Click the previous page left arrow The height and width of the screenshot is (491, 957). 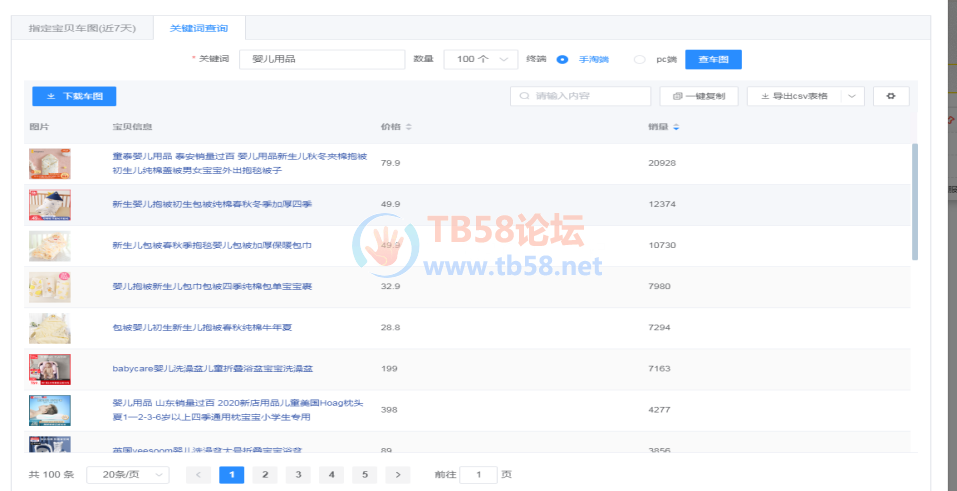pos(198,475)
